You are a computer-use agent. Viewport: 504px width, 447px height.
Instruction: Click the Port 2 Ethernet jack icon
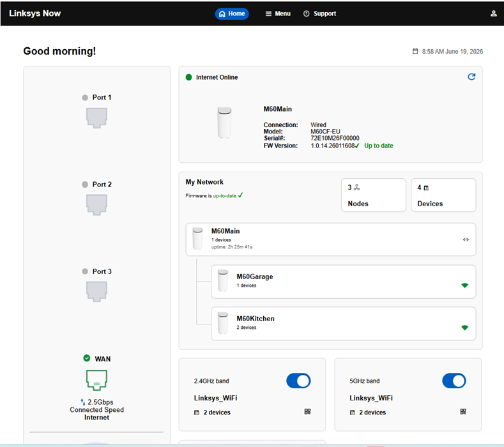click(x=96, y=205)
